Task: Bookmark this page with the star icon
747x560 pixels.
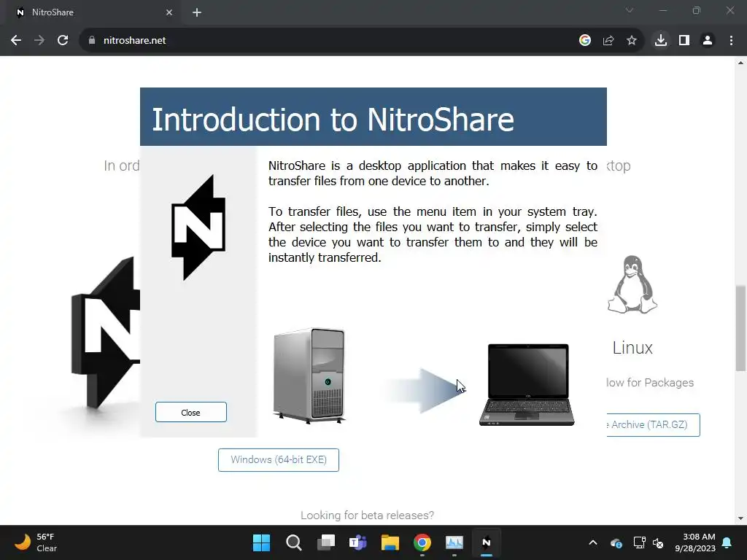Action: [632, 41]
